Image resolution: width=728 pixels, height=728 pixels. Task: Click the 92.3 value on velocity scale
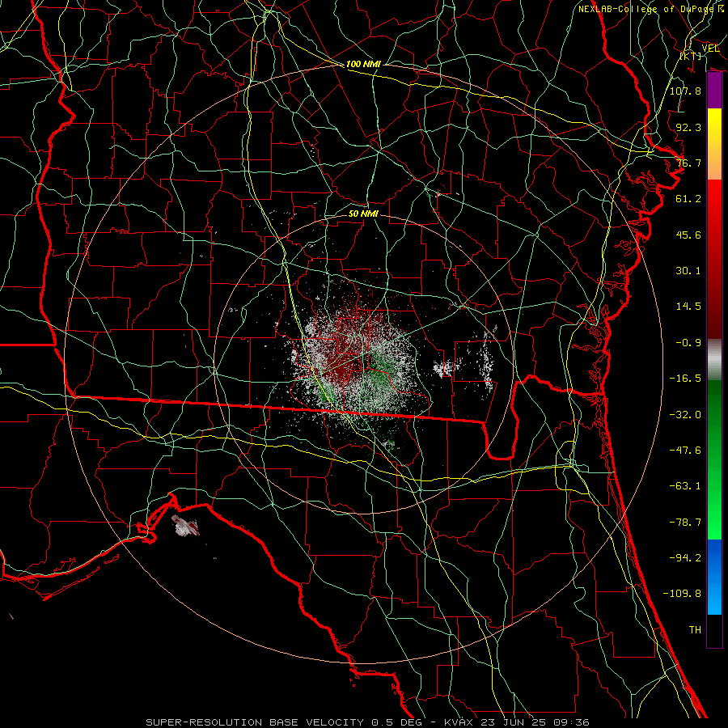point(688,127)
